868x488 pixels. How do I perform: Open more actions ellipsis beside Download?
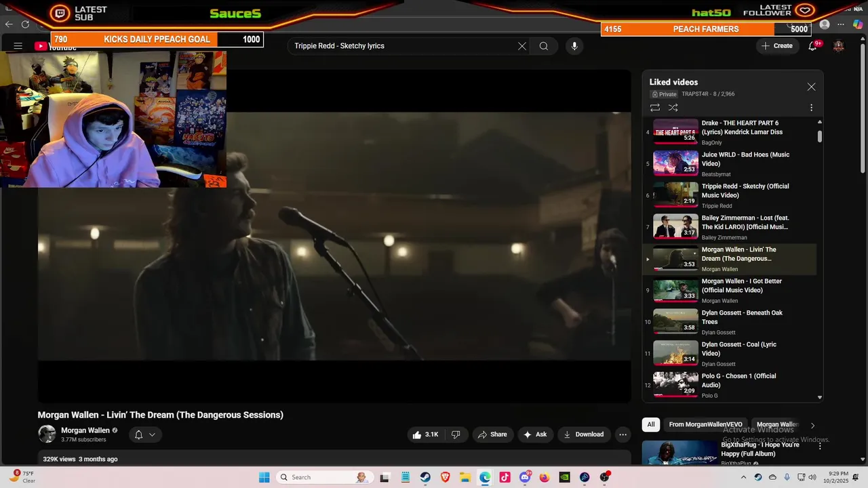tap(623, 434)
